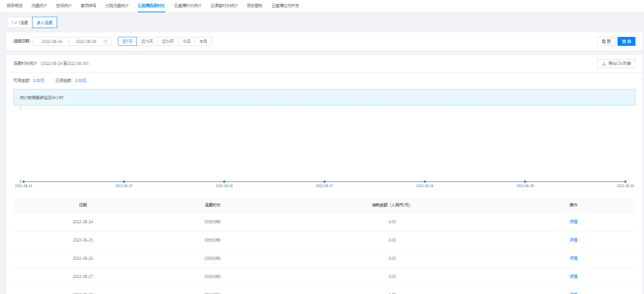Click the 连麦时长统计 section title
The height and width of the screenshot is (294, 644).
click(x=25, y=63)
